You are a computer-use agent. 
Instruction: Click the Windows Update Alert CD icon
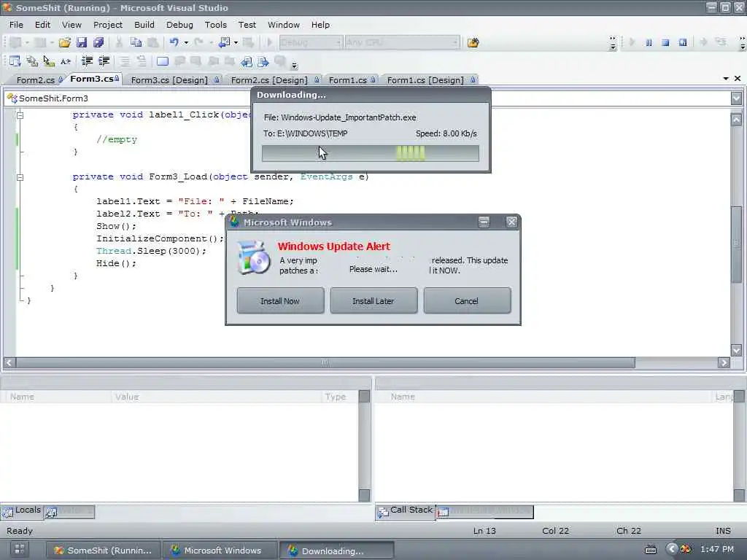click(x=254, y=257)
